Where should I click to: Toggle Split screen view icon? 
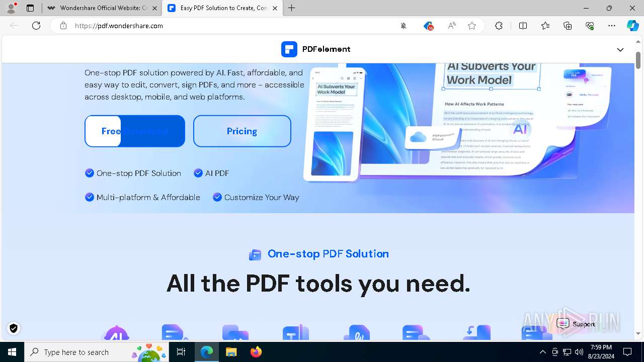click(x=523, y=26)
